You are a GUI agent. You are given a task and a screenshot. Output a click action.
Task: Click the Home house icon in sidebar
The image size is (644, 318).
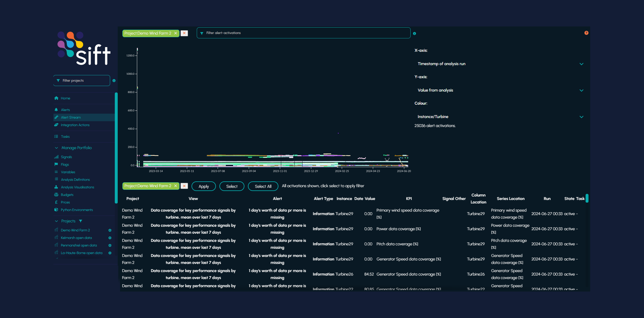coord(56,98)
